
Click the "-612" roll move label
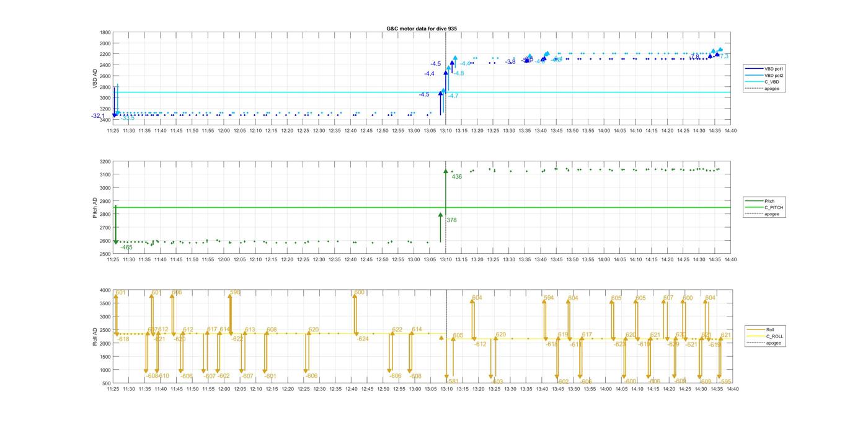tap(480, 344)
